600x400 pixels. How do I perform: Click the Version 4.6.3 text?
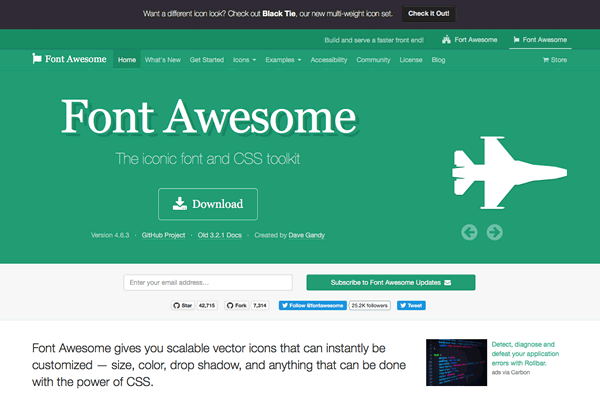click(x=110, y=235)
